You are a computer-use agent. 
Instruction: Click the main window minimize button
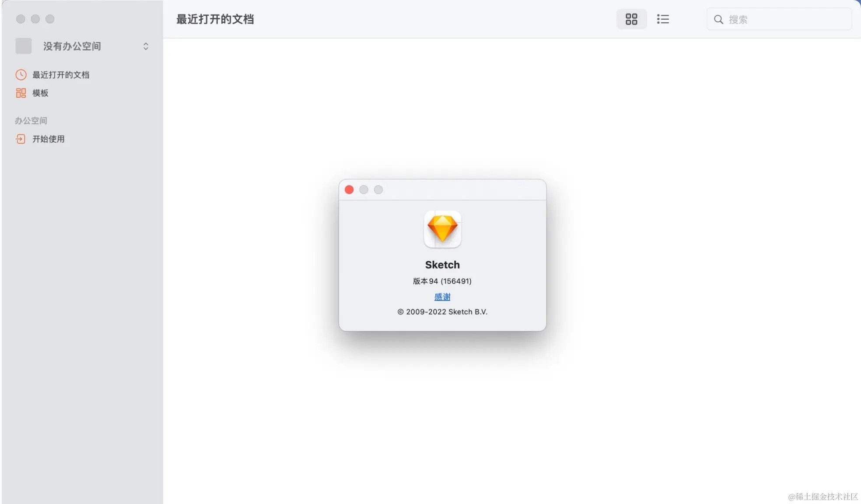point(35,19)
